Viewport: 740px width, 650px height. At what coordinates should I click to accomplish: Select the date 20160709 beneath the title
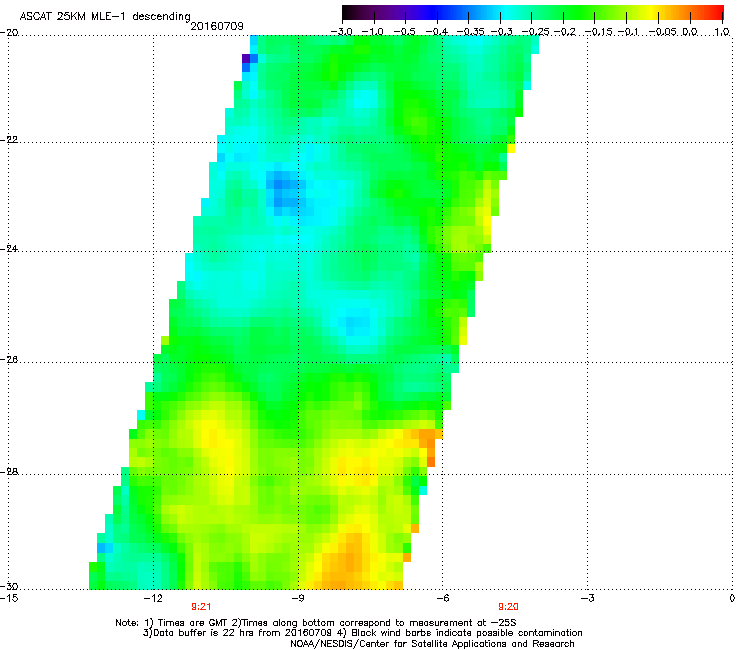217,26
